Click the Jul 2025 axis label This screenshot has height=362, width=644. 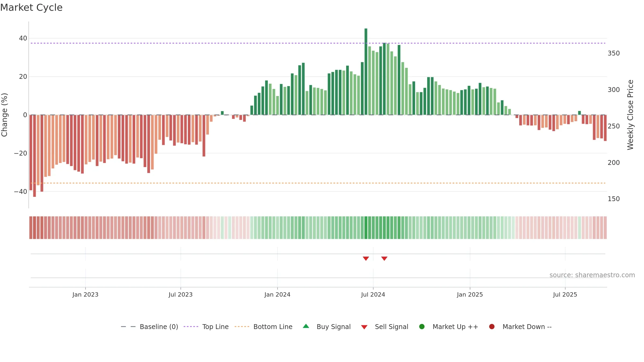click(565, 294)
